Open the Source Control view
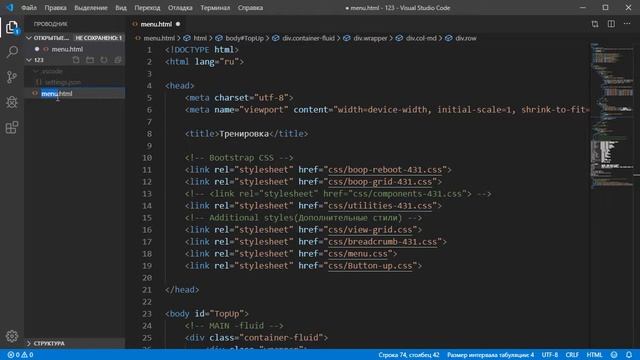The height and width of the screenshot is (360, 640). pyautogui.click(x=12, y=77)
